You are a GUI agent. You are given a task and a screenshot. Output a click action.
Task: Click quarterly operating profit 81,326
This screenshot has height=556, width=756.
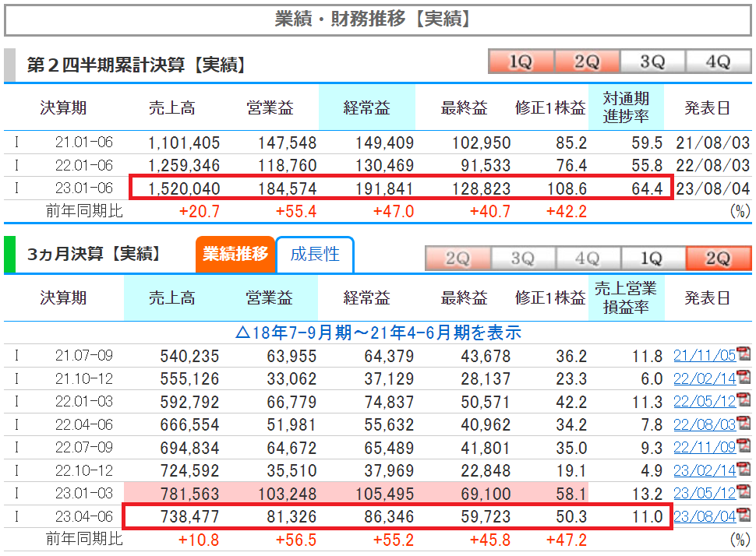pyautogui.click(x=291, y=516)
